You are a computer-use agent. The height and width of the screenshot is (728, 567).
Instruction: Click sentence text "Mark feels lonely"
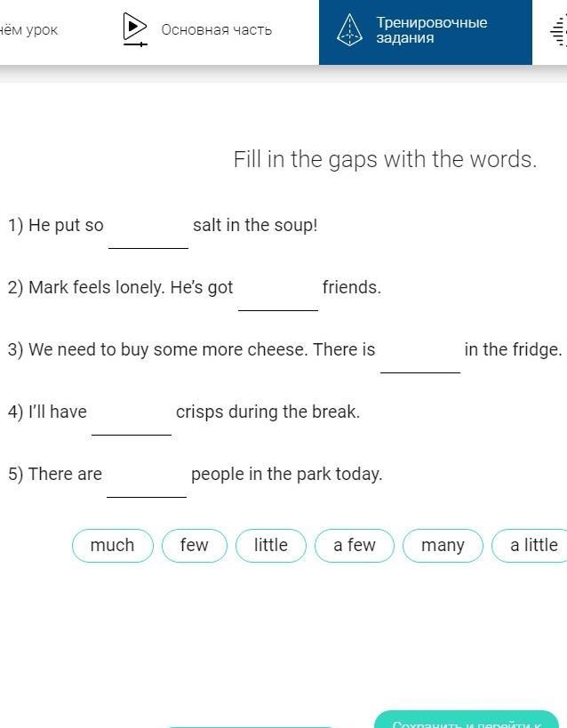tap(97, 287)
